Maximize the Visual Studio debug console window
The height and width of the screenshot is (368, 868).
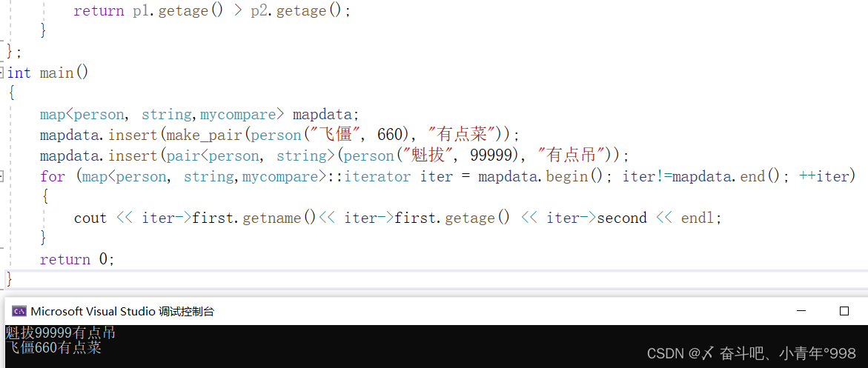[844, 311]
